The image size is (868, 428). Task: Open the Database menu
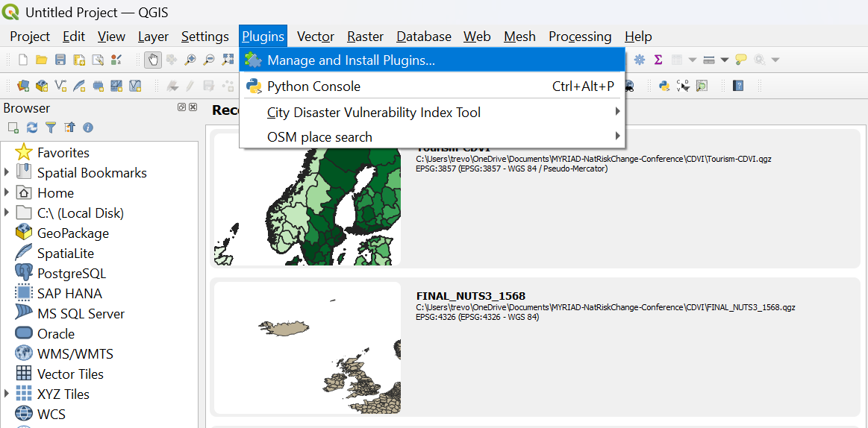pyautogui.click(x=424, y=37)
